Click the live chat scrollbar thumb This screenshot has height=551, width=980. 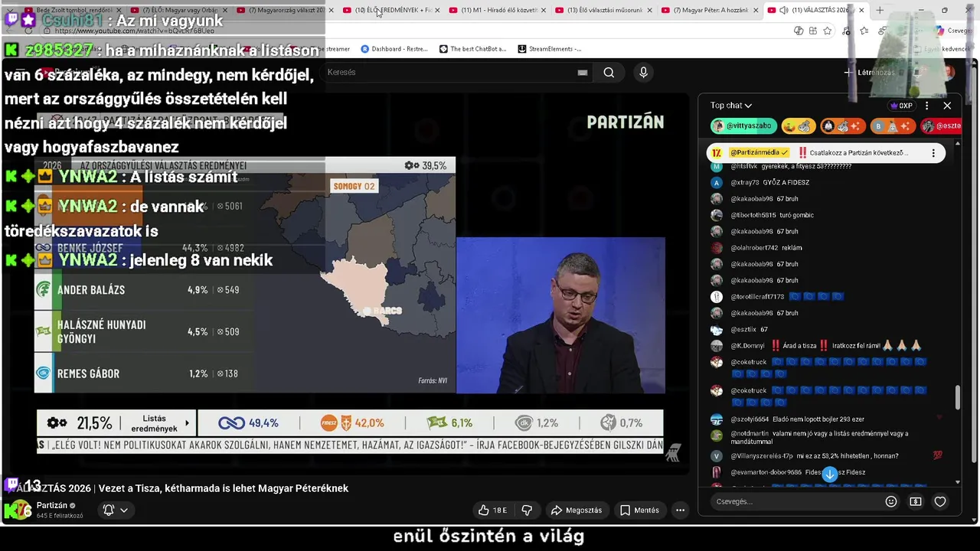pos(957,398)
